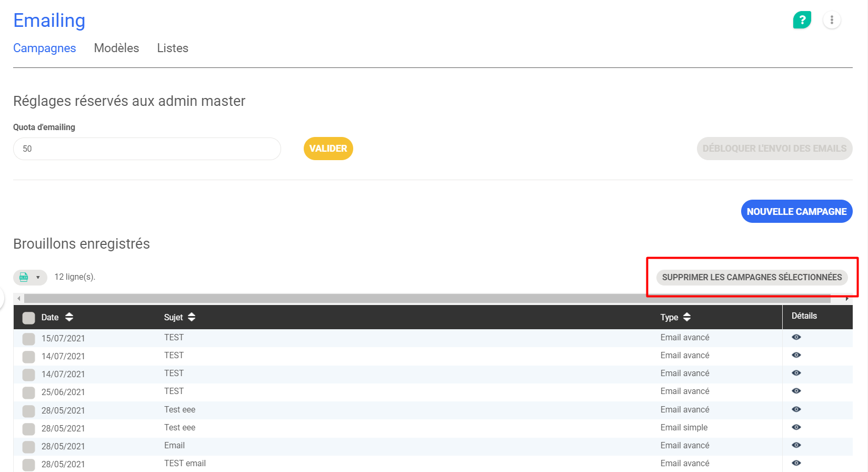This screenshot has width=868, height=472.
Task: Check the box for the 15/07/2021 campaign
Action: pyautogui.click(x=29, y=339)
